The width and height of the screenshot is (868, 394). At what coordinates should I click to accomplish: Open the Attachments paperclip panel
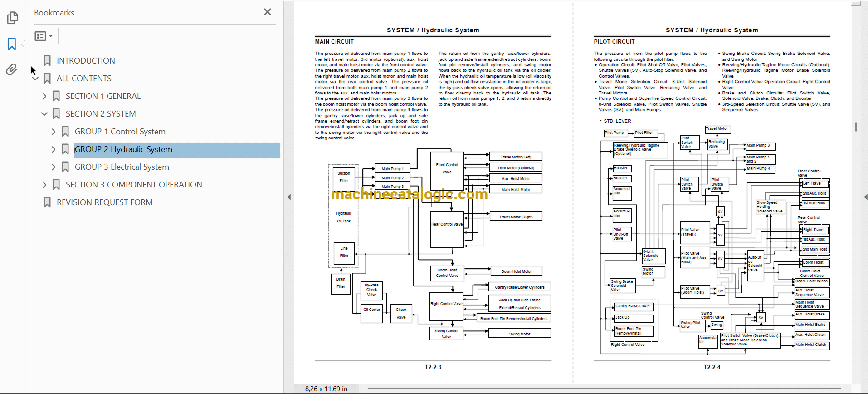(x=12, y=69)
